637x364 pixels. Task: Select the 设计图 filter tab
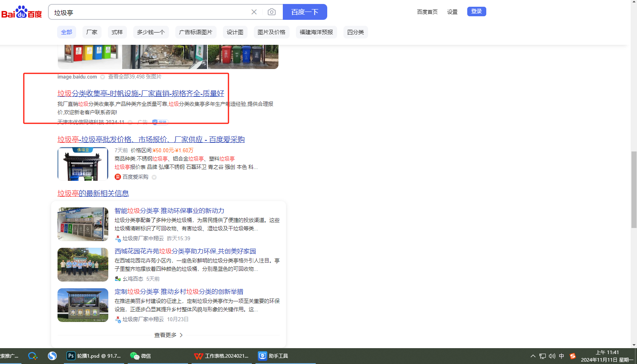[235, 32]
